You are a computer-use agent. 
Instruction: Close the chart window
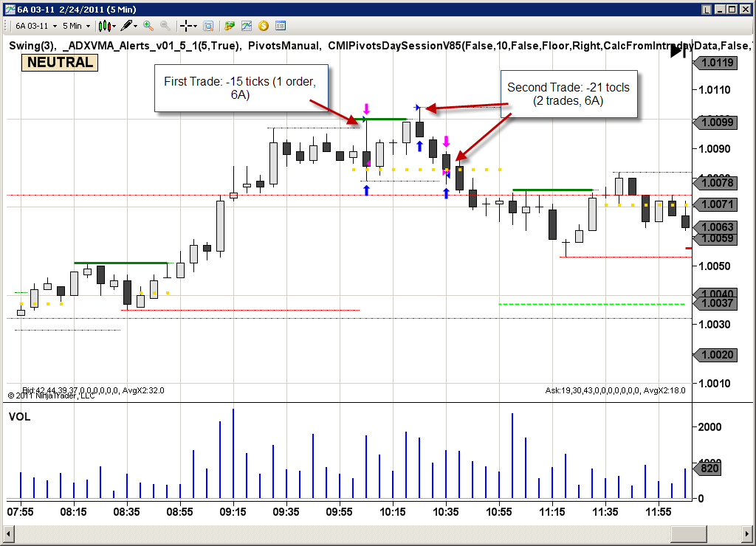point(744,9)
